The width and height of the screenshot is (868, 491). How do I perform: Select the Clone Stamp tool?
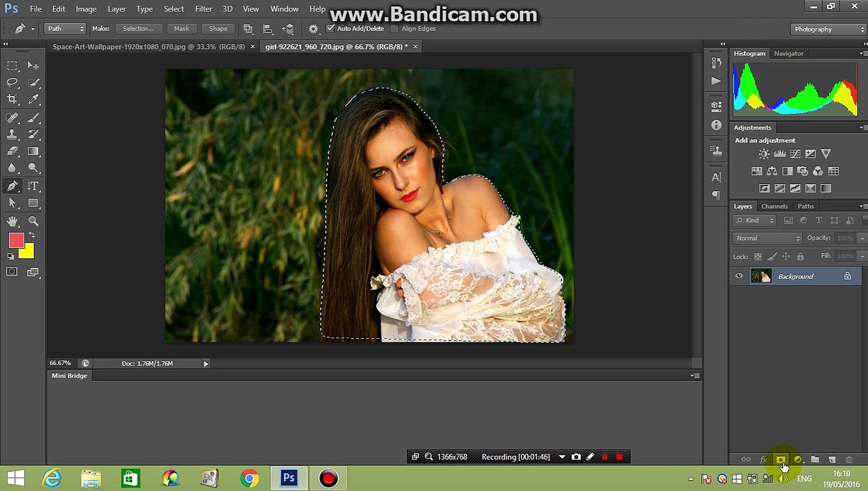[x=12, y=134]
